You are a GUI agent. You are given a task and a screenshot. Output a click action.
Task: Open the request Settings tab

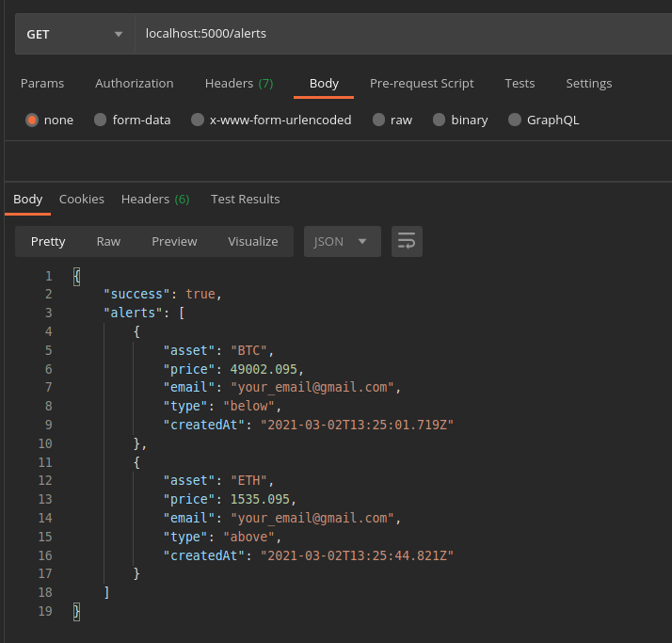[588, 84]
